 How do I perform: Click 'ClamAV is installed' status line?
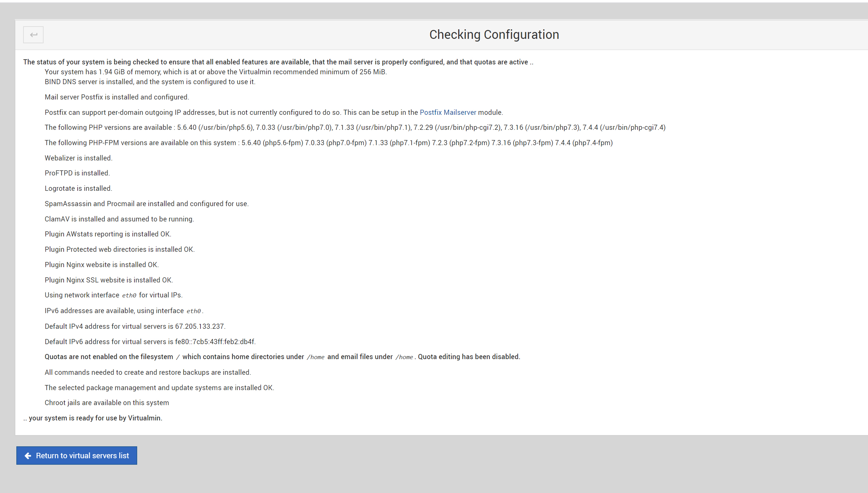point(119,219)
